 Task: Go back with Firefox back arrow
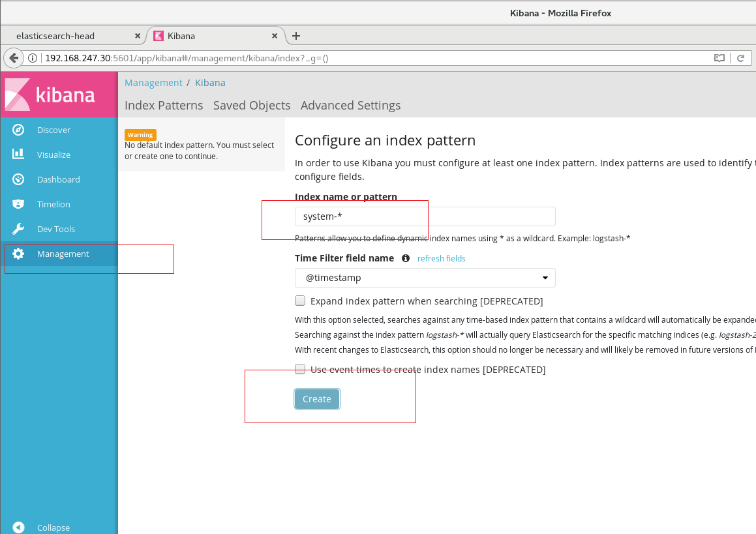click(x=14, y=58)
